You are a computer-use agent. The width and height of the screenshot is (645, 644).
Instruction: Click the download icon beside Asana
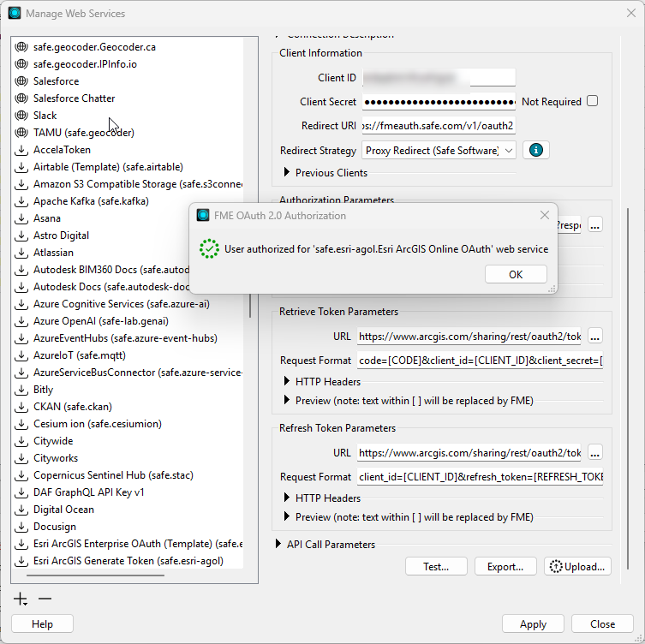[21, 218]
